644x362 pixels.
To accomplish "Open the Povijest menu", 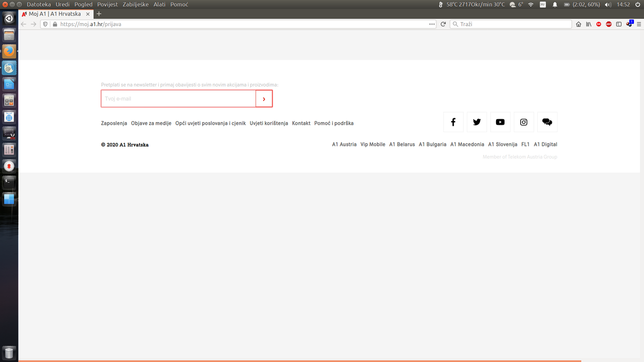I will 108,5.
